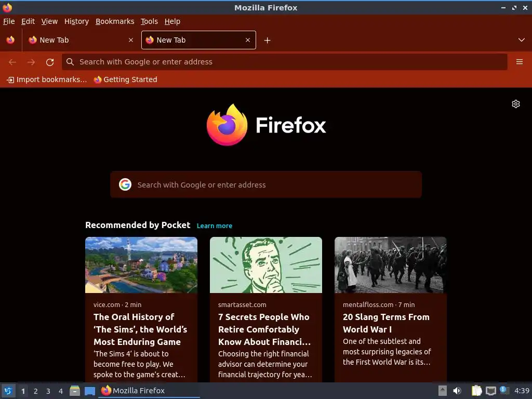The image size is (532, 399).
Task: Open the Firefox View pinned tab icon
Action: click(10, 40)
